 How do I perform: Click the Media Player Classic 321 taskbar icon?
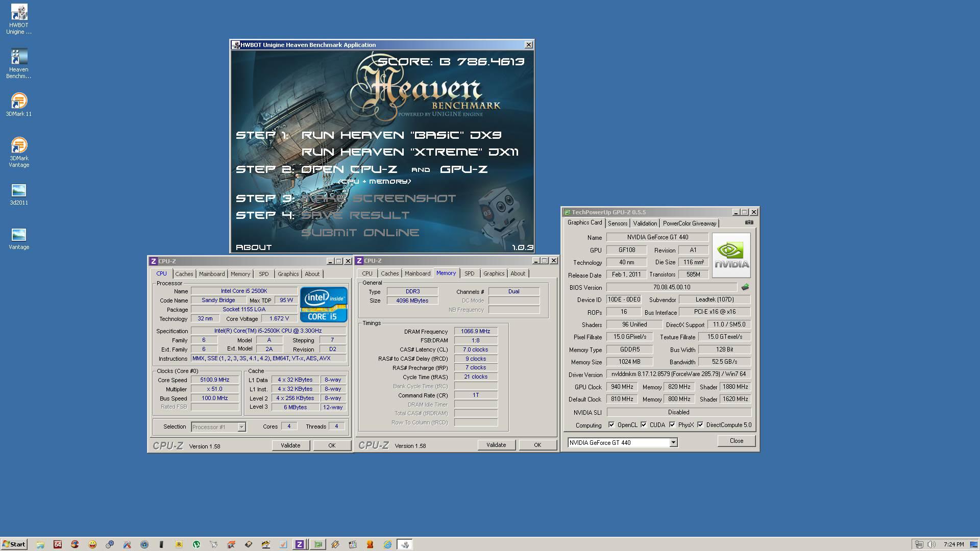(353, 544)
